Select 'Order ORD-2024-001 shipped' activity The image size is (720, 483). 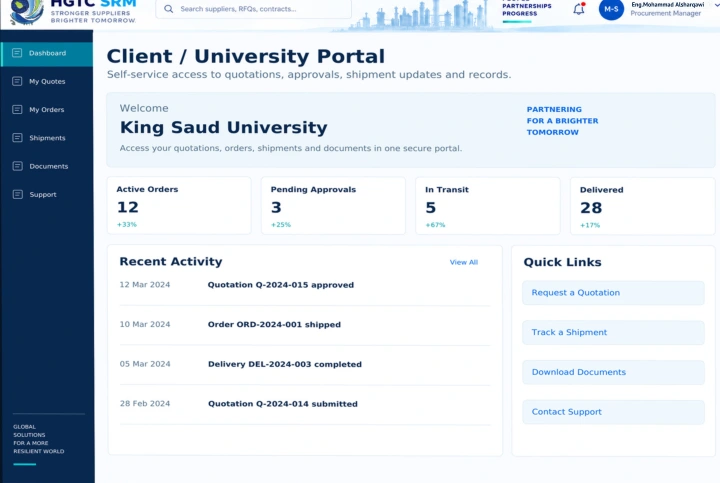click(274, 325)
